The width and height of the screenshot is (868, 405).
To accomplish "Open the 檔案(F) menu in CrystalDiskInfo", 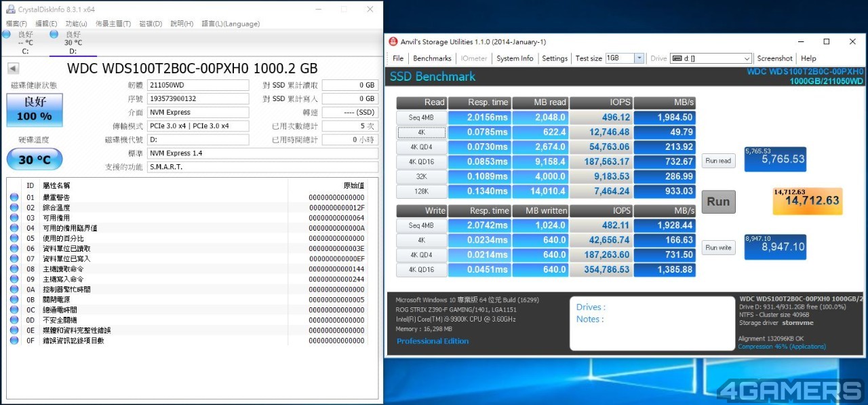I will (x=16, y=24).
